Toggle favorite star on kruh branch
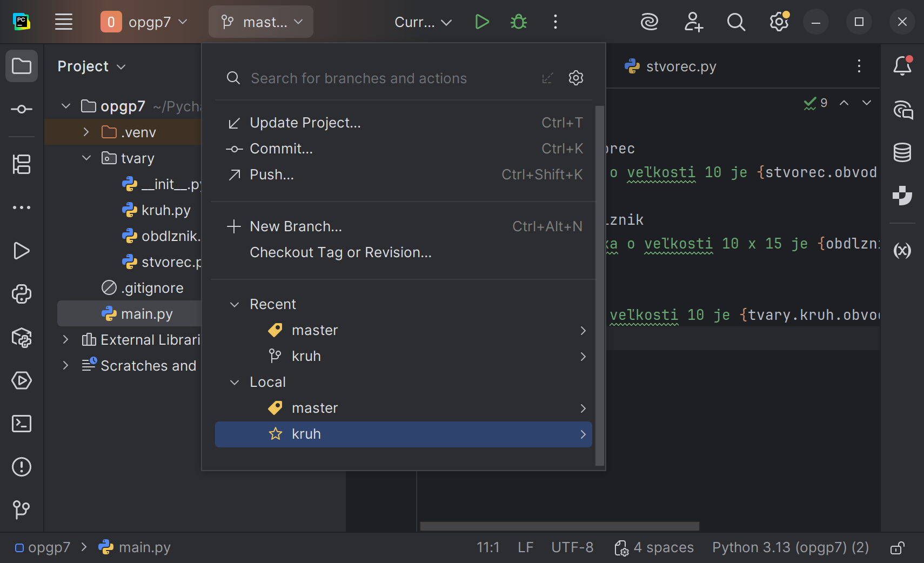This screenshot has width=924, height=563. click(276, 434)
